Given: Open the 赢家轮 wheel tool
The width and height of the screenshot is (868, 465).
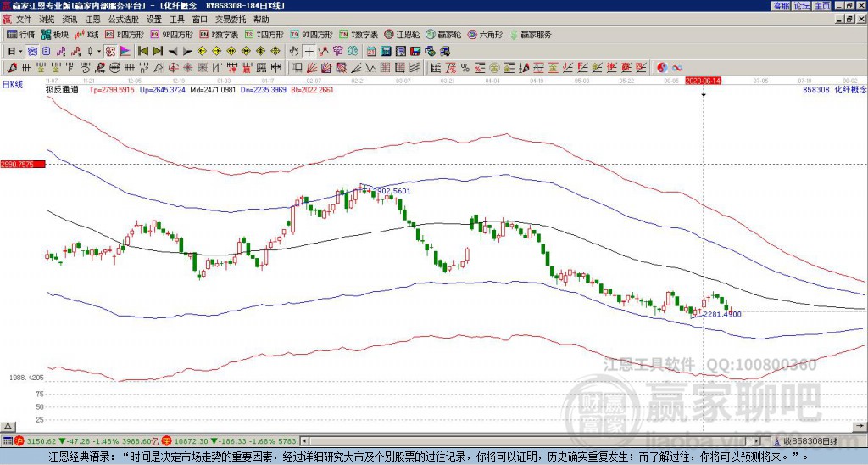Looking at the screenshot, I should [x=443, y=34].
